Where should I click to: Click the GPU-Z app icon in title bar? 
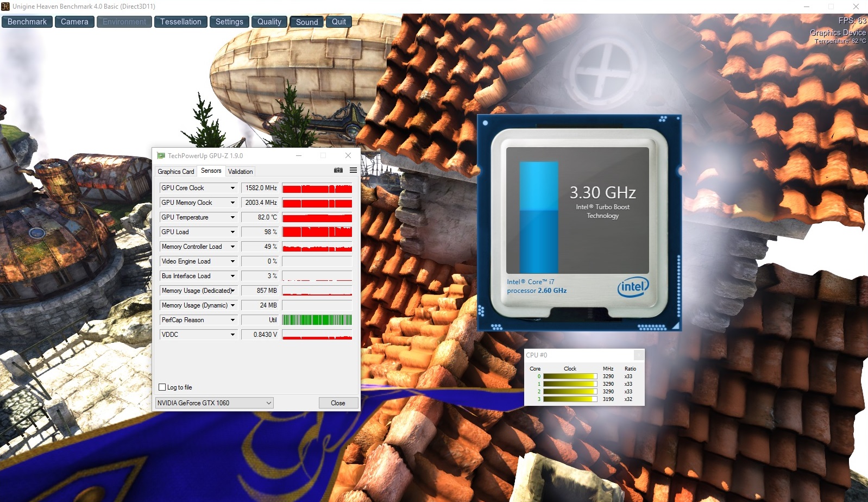tap(161, 156)
